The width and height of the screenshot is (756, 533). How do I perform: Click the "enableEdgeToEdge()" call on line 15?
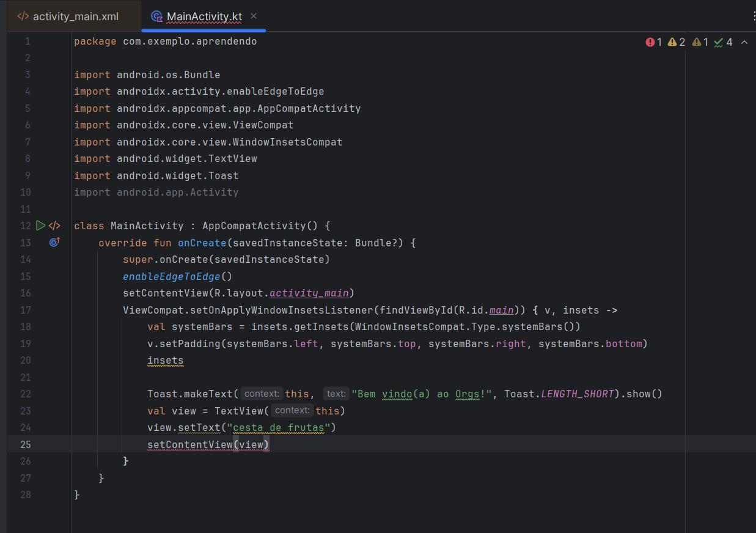click(x=178, y=276)
